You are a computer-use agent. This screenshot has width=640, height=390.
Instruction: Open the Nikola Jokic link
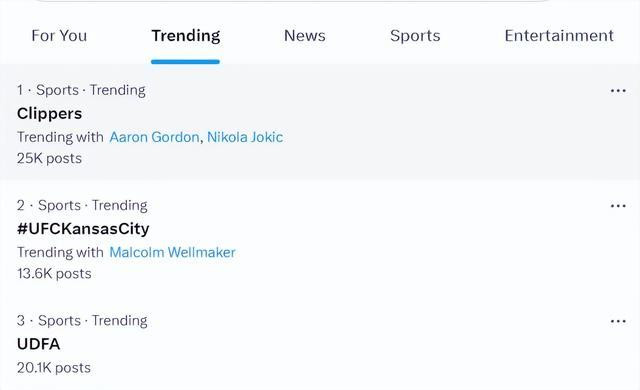coord(245,137)
